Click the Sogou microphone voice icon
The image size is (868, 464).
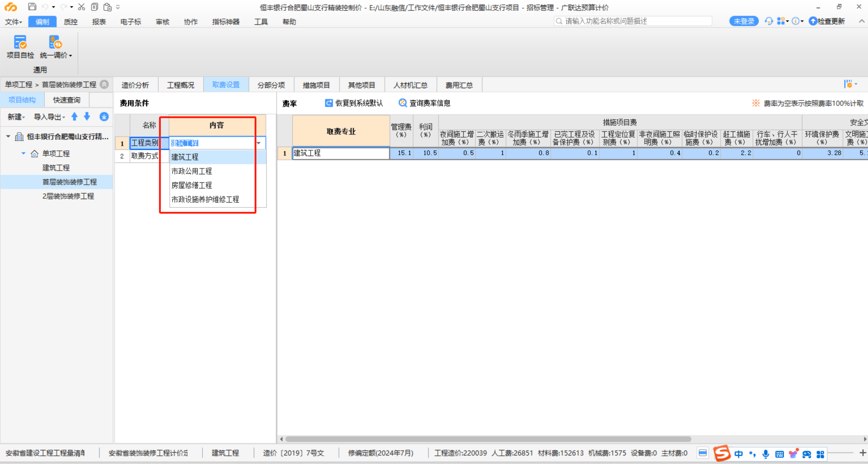coord(766,454)
